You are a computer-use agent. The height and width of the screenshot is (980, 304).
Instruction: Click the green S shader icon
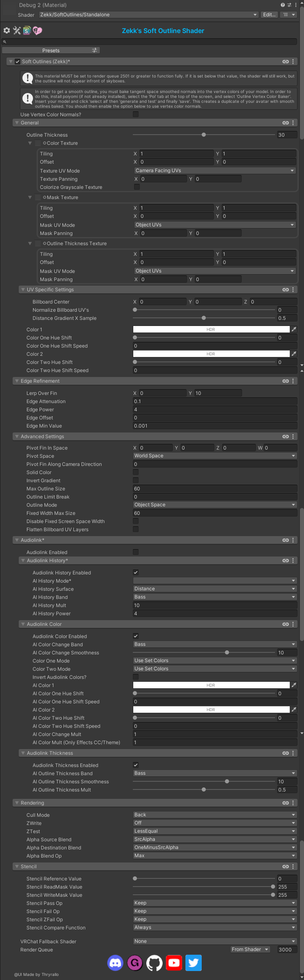(27, 31)
